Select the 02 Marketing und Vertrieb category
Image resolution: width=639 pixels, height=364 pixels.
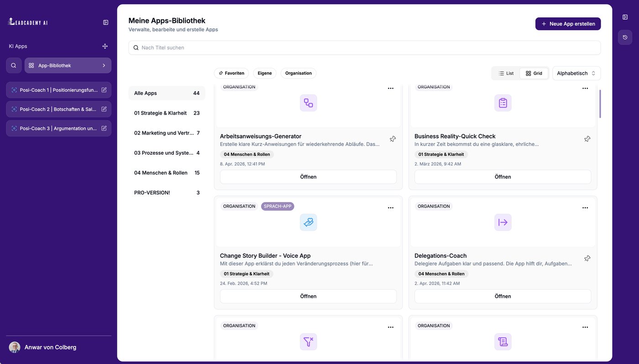click(x=167, y=133)
